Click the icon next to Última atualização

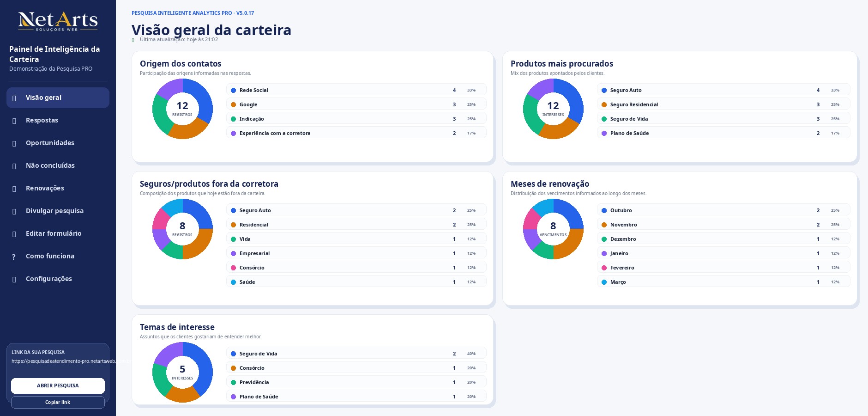click(x=133, y=40)
